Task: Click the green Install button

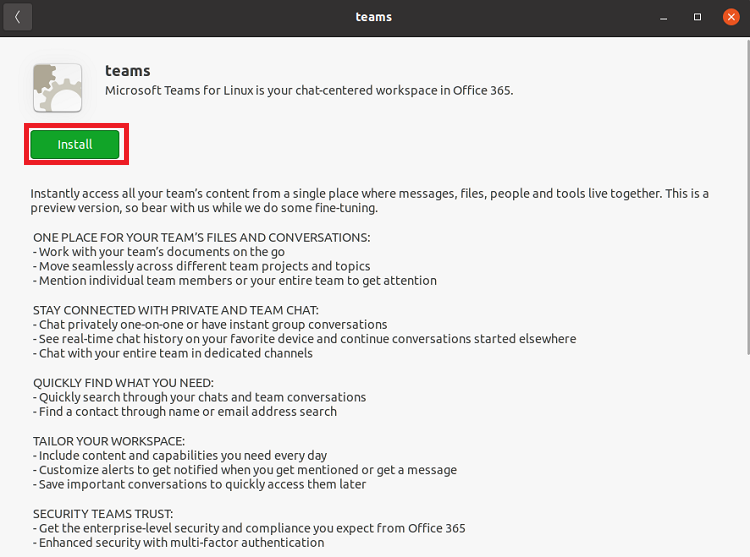Action: click(75, 144)
